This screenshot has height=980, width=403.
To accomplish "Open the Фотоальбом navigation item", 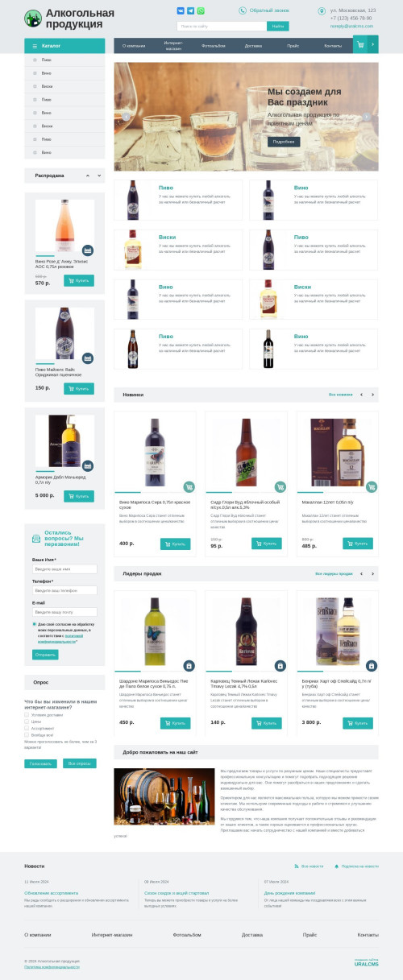I will coord(214,46).
